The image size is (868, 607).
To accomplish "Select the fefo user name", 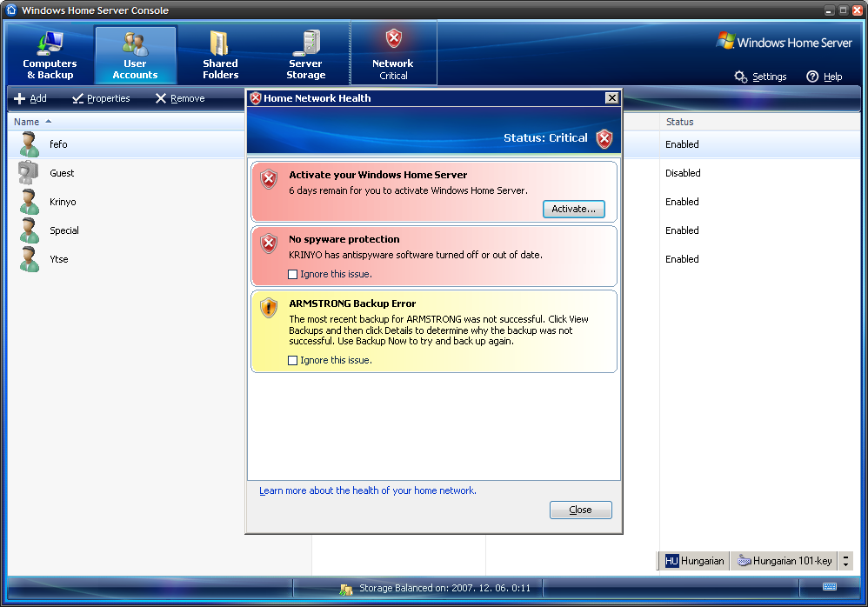I will [58, 144].
